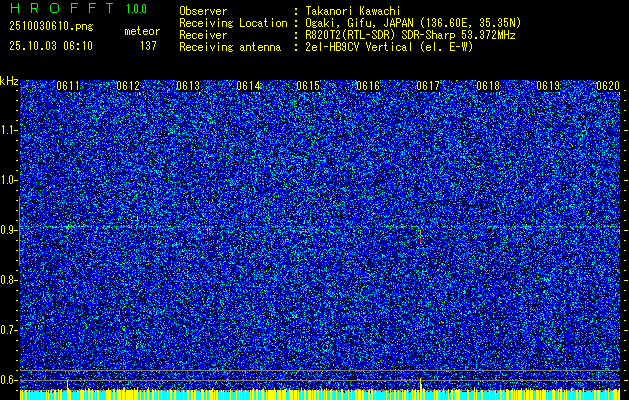Image resolution: width=629 pixels, height=400 pixels.
Task: Click the Receiver label
Action: point(203,35)
